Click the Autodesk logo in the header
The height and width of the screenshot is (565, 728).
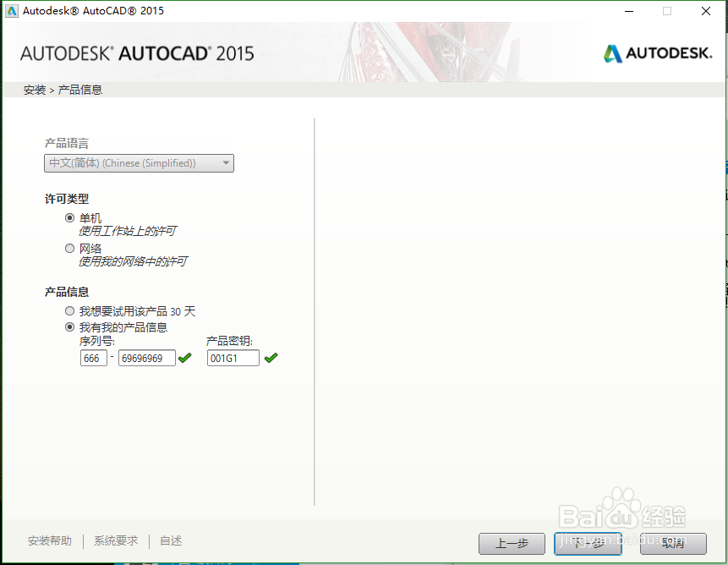point(658,53)
